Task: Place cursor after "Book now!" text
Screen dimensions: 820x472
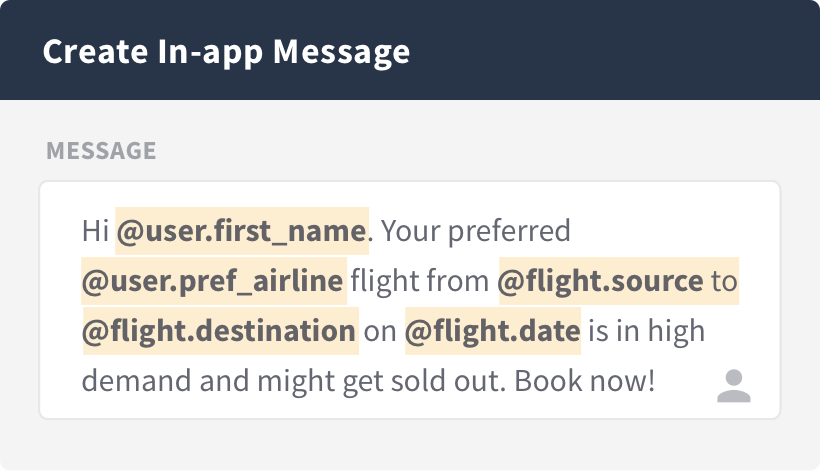Action: click(656, 381)
